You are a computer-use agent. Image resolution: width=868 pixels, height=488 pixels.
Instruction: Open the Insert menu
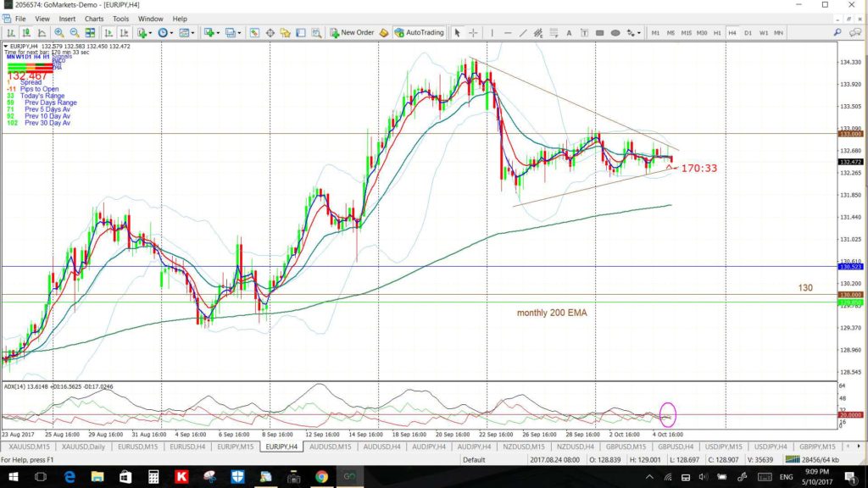(67, 19)
